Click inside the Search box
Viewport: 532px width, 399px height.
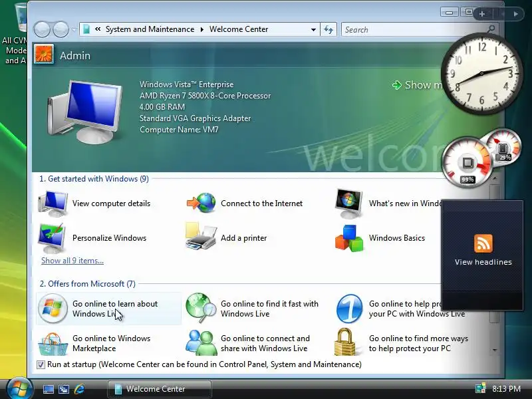pos(414,29)
